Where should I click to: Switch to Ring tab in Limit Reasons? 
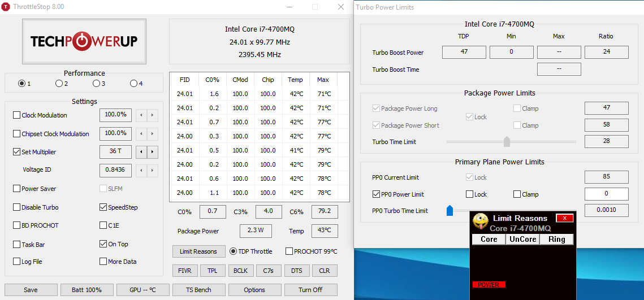[x=556, y=239]
